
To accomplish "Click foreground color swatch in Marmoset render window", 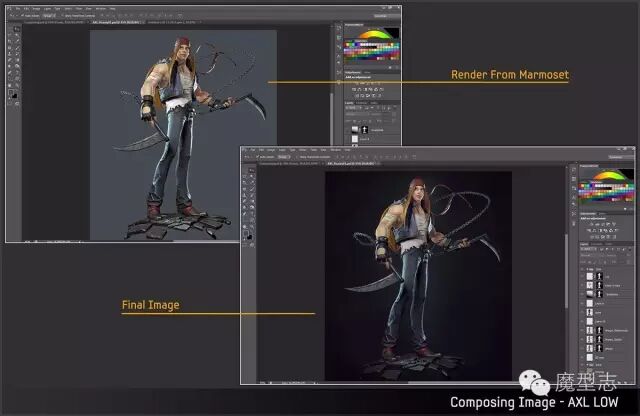I will point(11,92).
